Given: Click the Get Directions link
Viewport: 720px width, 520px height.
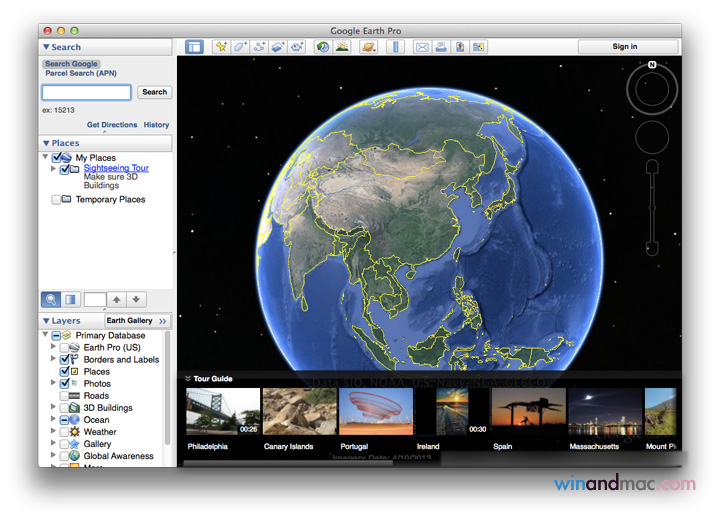Looking at the screenshot, I should tap(112, 125).
